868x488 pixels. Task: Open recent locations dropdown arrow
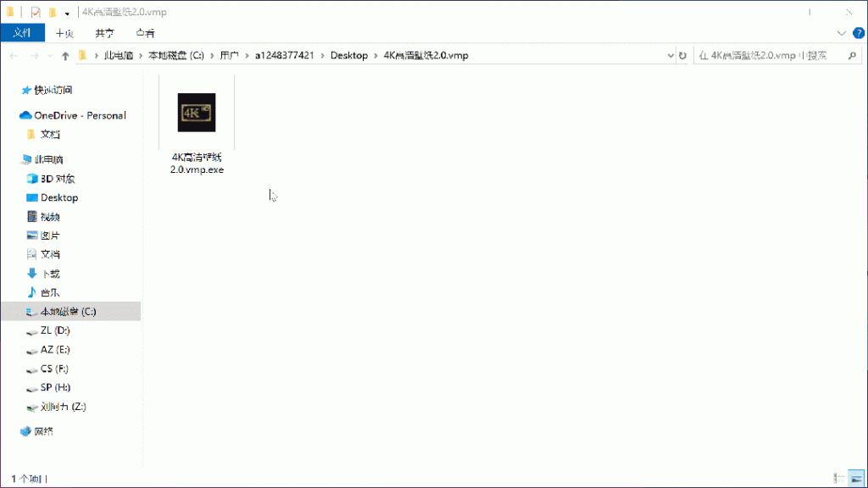[50, 55]
